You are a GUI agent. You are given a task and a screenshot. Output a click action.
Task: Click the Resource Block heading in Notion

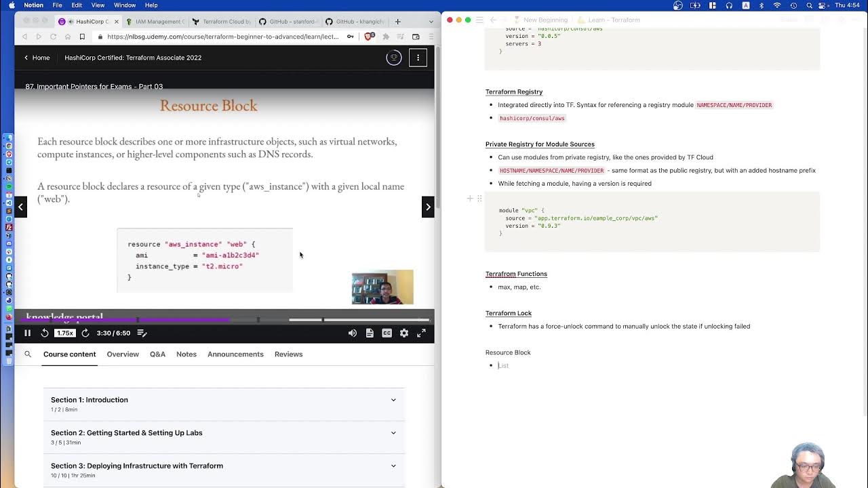tap(508, 352)
